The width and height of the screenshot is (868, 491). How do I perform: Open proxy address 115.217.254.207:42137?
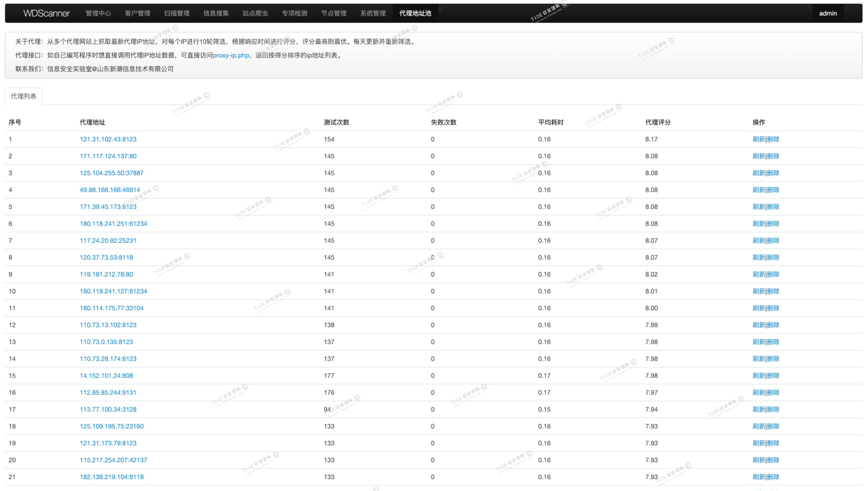[x=113, y=460]
